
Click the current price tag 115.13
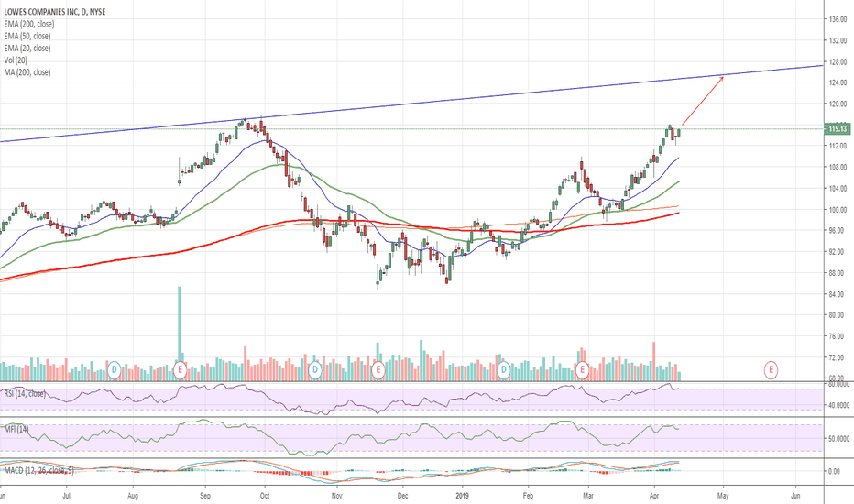(838, 128)
